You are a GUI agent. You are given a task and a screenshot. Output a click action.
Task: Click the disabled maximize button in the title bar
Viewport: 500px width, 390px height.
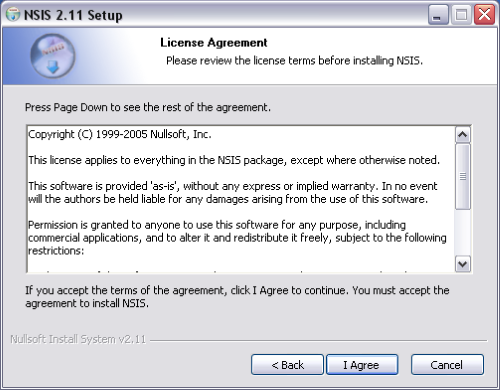[x=461, y=15]
